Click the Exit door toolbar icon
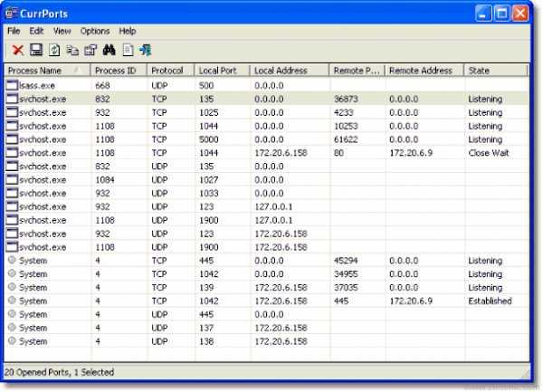Image resolution: width=543 pixels, height=392 pixels. [x=146, y=50]
